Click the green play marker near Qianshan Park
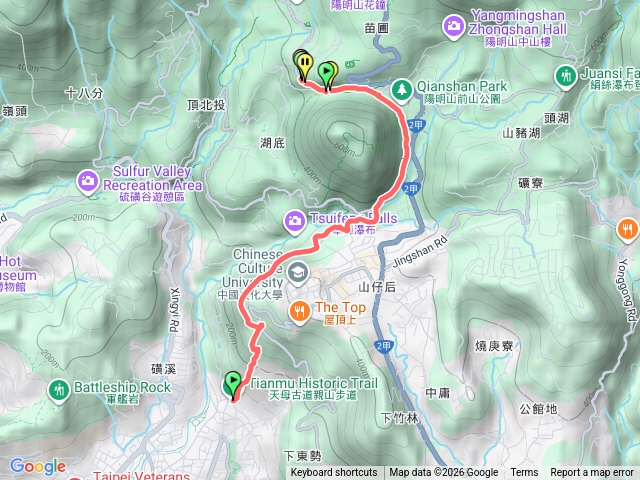Image resolution: width=640 pixels, height=480 pixels. tap(327, 74)
